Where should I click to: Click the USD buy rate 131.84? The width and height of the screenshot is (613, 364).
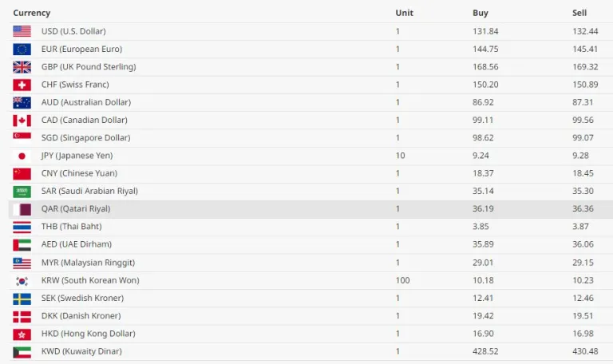point(485,31)
